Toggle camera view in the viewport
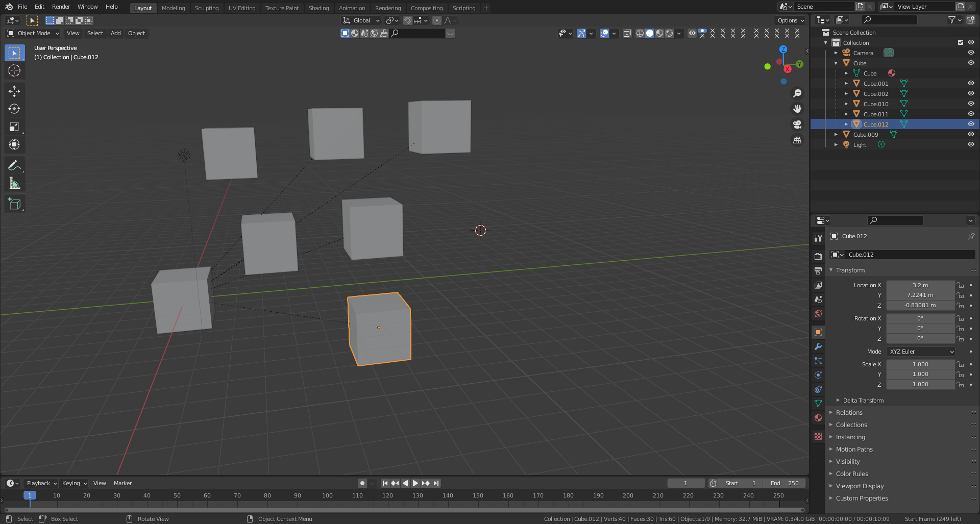 [797, 124]
